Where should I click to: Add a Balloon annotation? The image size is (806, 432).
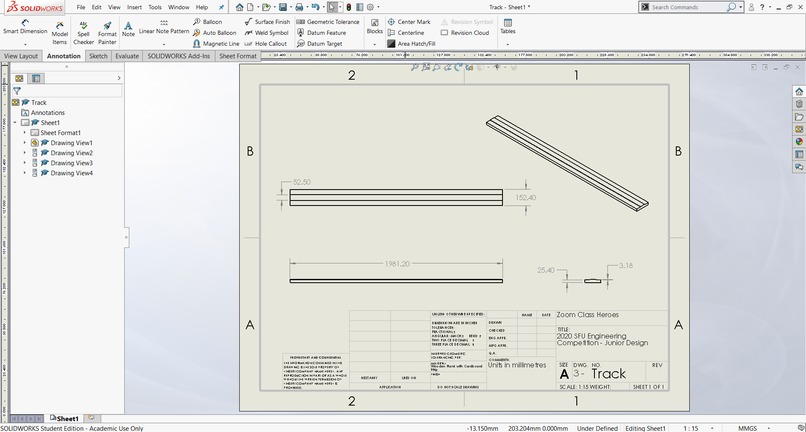208,22
